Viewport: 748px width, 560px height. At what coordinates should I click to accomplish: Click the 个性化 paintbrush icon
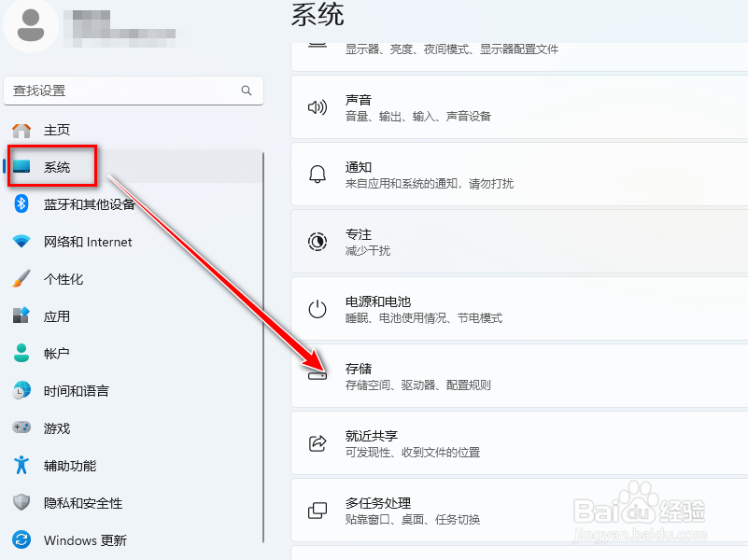23,278
